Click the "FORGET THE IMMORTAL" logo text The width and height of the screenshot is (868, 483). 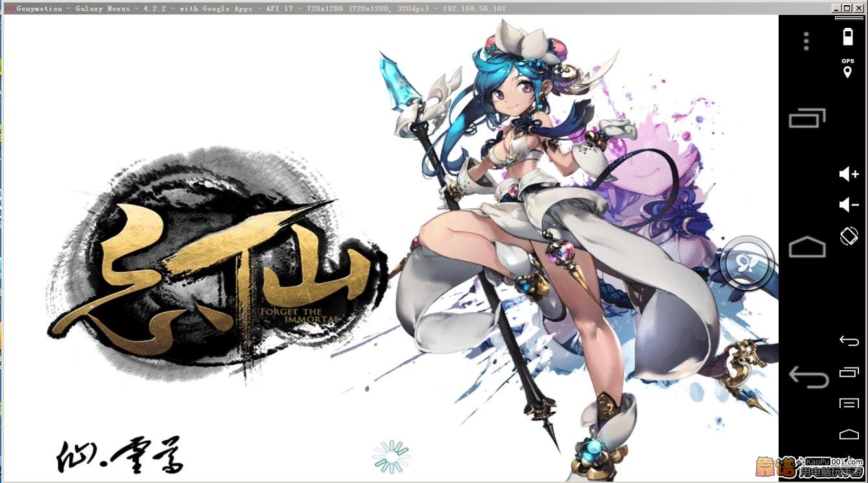(299, 316)
